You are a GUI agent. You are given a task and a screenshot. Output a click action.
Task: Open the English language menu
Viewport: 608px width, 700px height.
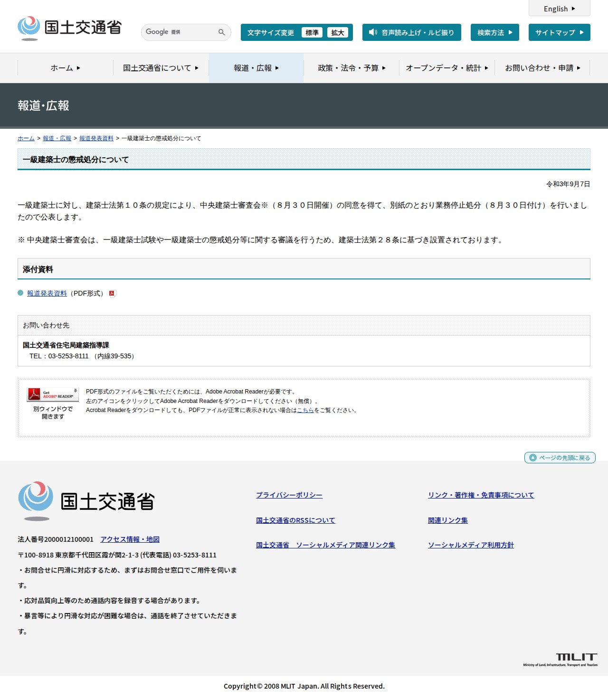[560, 9]
